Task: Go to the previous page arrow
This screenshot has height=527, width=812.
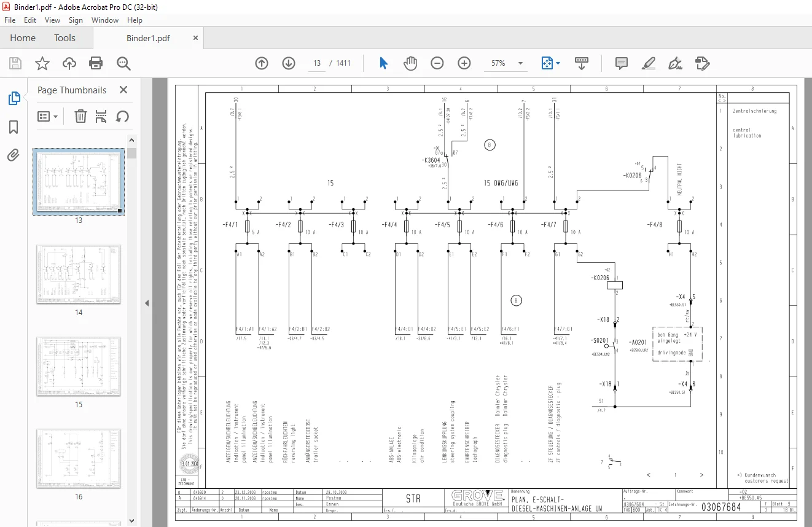Action: [x=262, y=63]
